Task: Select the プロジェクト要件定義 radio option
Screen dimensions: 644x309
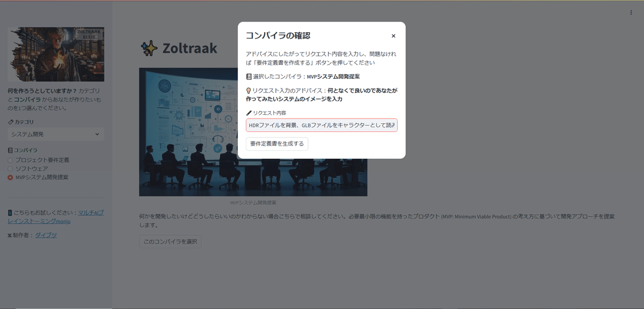Action: point(38,160)
